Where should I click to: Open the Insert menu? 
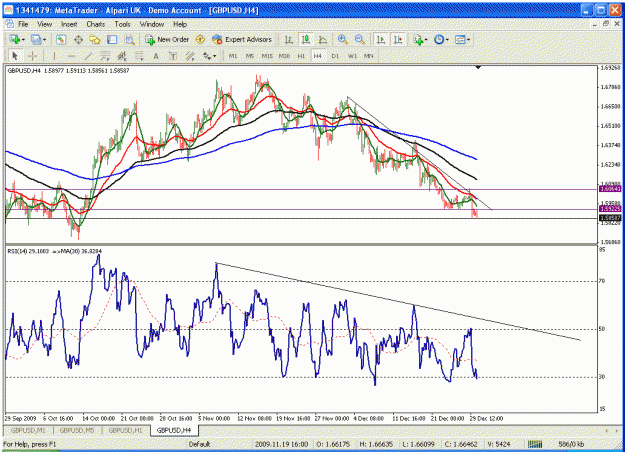(69, 24)
